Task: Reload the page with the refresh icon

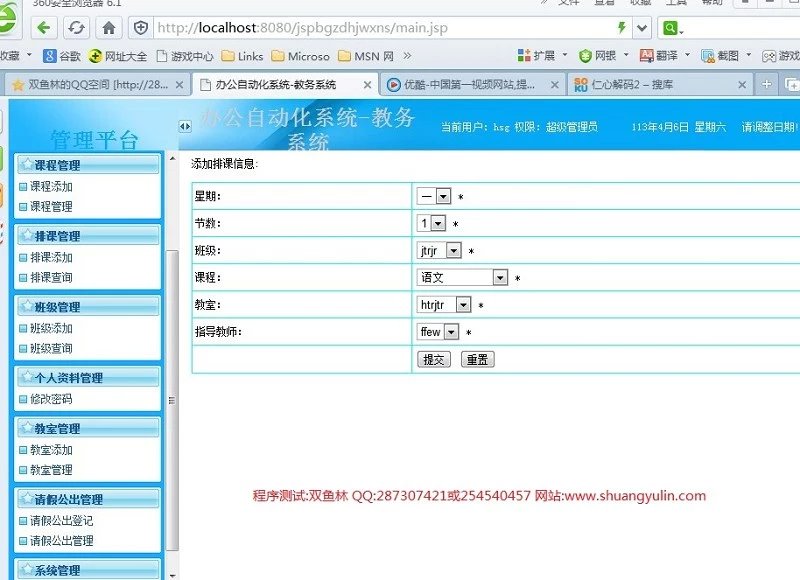Action: click(x=77, y=27)
